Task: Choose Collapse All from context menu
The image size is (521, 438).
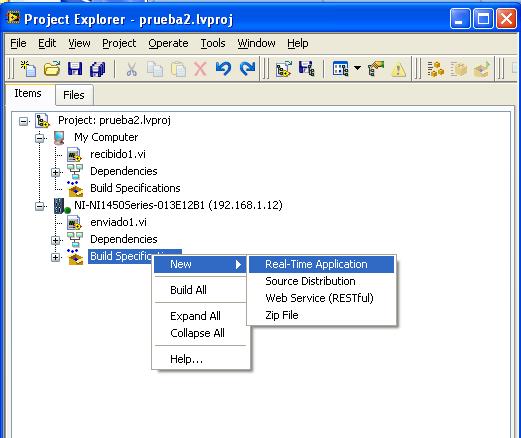Action: click(x=199, y=333)
